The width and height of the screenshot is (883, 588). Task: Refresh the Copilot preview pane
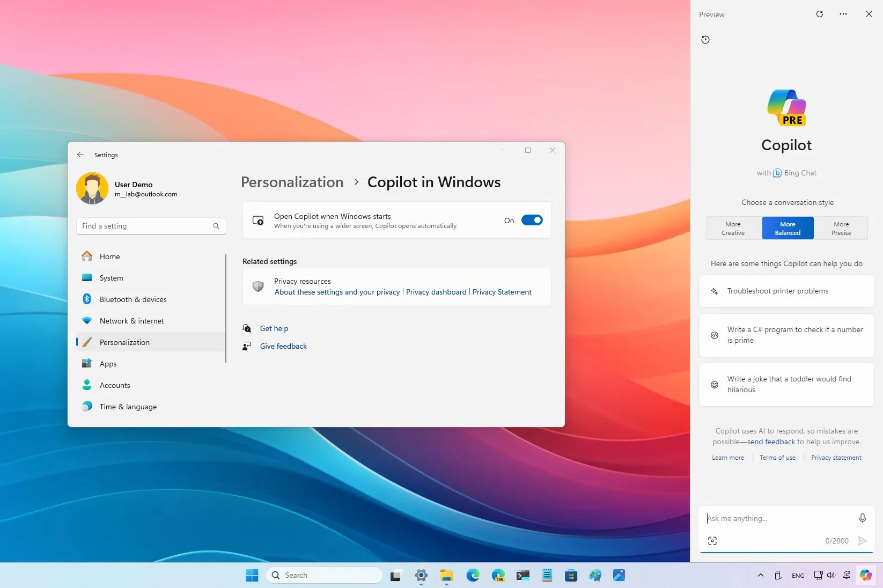coord(820,14)
